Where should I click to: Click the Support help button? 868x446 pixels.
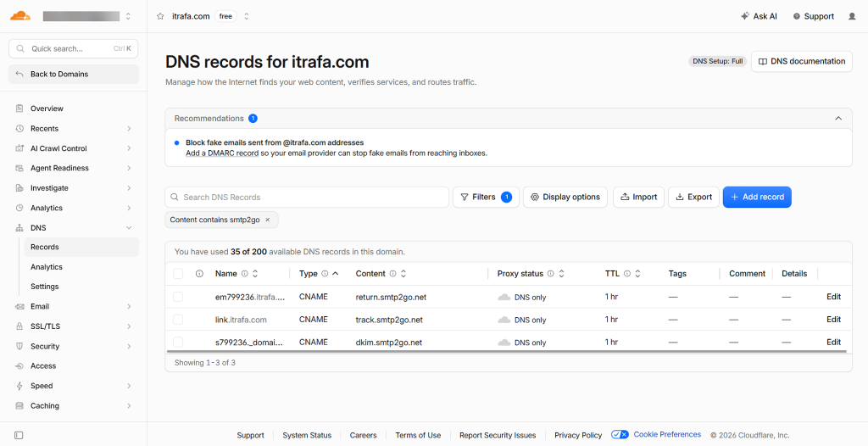coord(813,17)
